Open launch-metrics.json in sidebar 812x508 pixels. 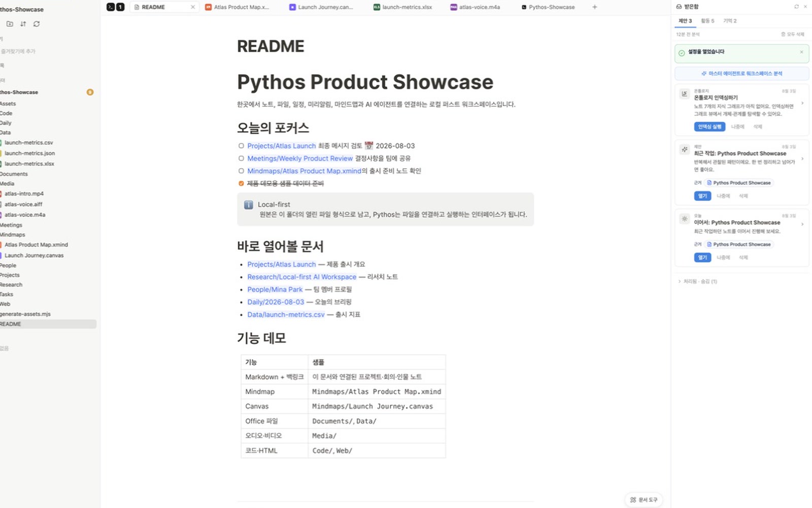click(29, 153)
